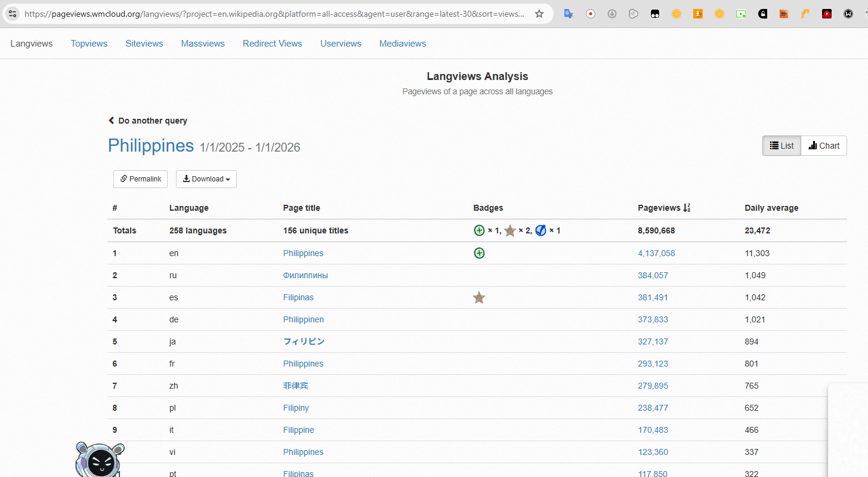Viewport: 868px width, 477px height.
Task: Click the green plus badge in Totals row
Action: pyautogui.click(x=479, y=230)
